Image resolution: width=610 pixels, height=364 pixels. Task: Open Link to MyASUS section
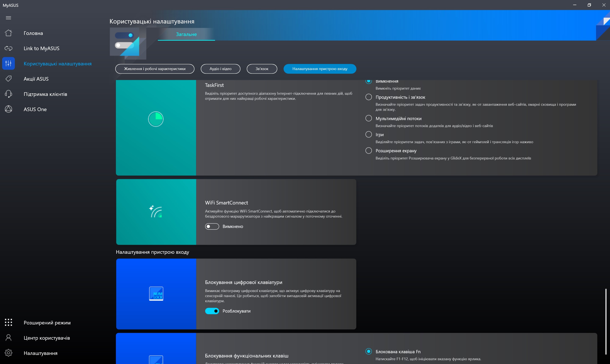[x=42, y=48]
